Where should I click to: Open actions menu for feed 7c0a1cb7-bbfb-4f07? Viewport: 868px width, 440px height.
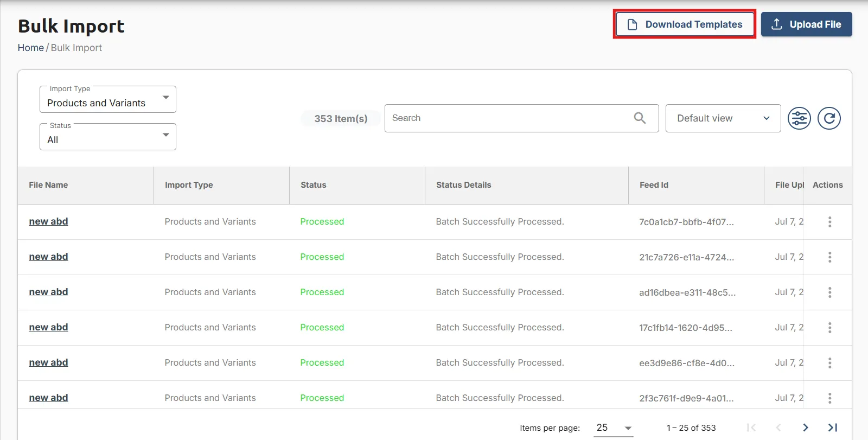829,222
